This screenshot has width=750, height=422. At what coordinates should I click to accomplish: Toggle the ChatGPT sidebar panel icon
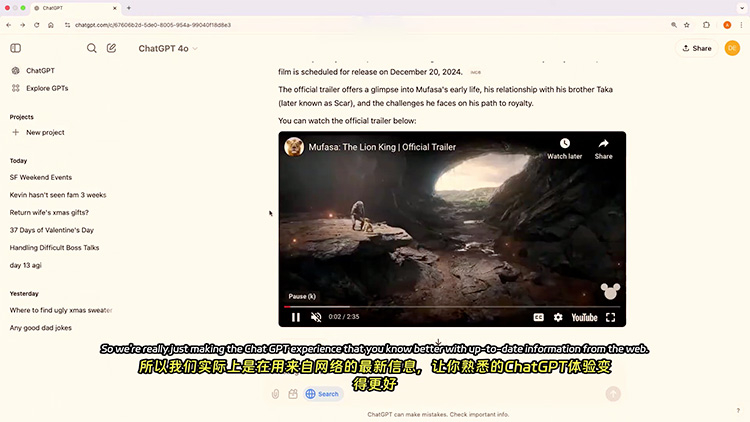(15, 48)
